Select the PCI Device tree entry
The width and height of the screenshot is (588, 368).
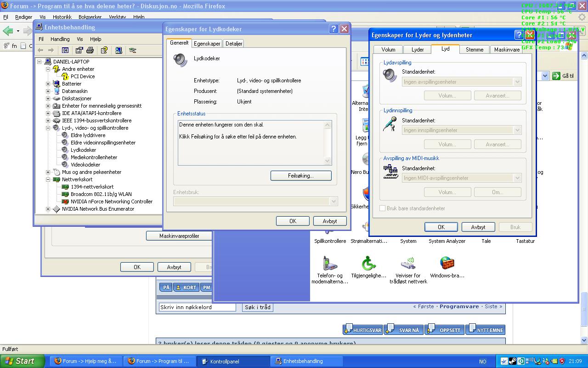point(82,76)
